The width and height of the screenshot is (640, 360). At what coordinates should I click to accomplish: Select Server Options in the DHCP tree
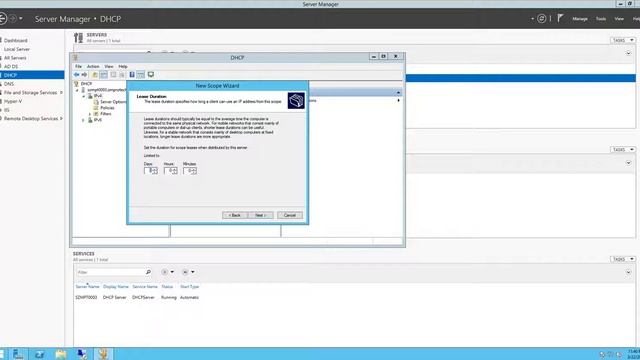point(113,102)
